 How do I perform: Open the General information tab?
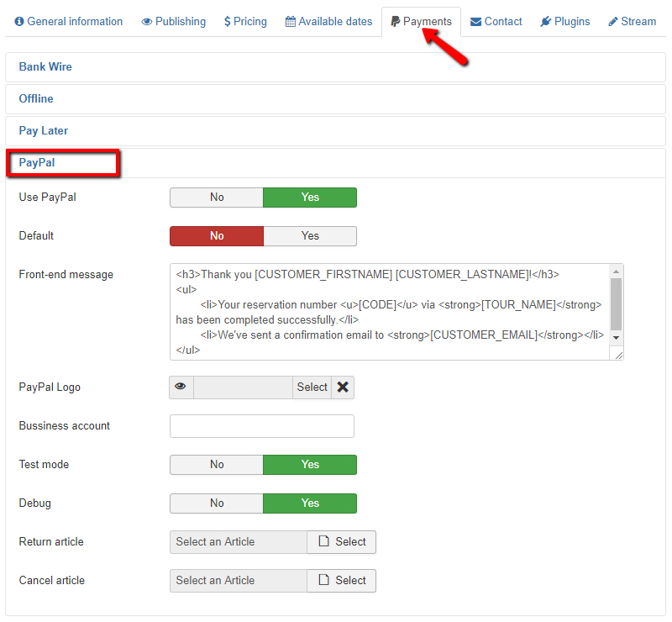(x=69, y=22)
